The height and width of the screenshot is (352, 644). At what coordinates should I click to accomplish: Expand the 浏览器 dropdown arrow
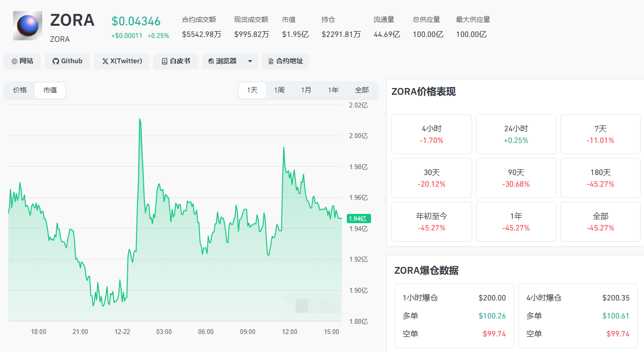click(x=250, y=61)
